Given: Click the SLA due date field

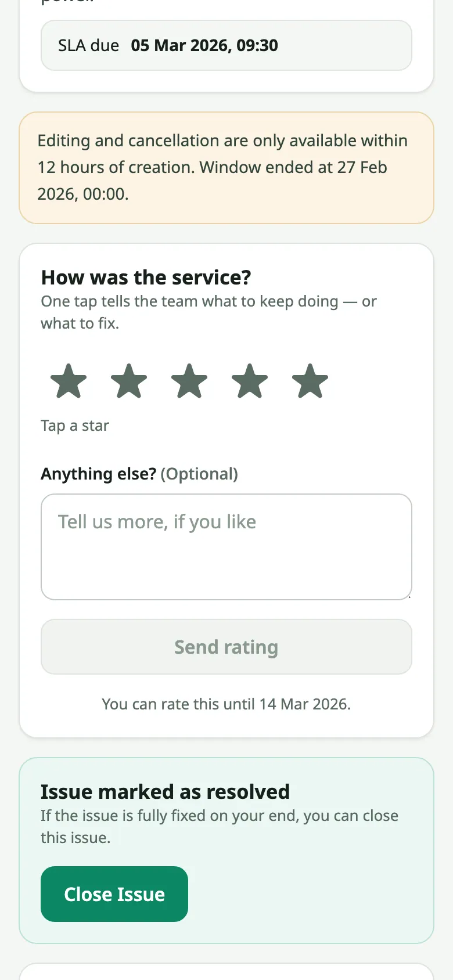Looking at the screenshot, I should [227, 45].
